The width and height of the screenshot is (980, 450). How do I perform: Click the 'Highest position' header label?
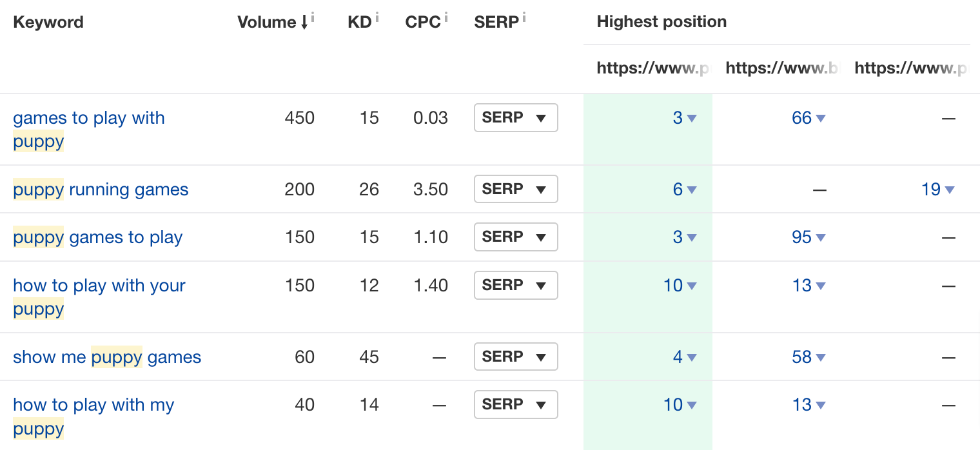[661, 21]
